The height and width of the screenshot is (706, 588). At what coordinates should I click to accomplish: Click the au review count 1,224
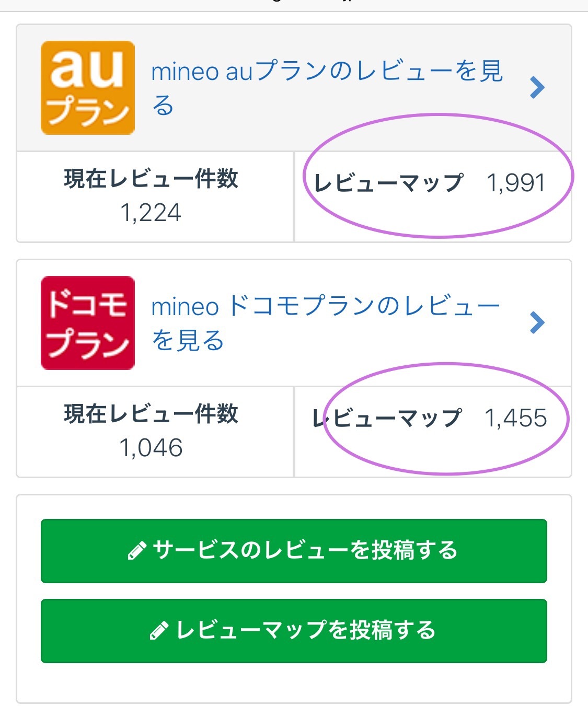tap(151, 213)
